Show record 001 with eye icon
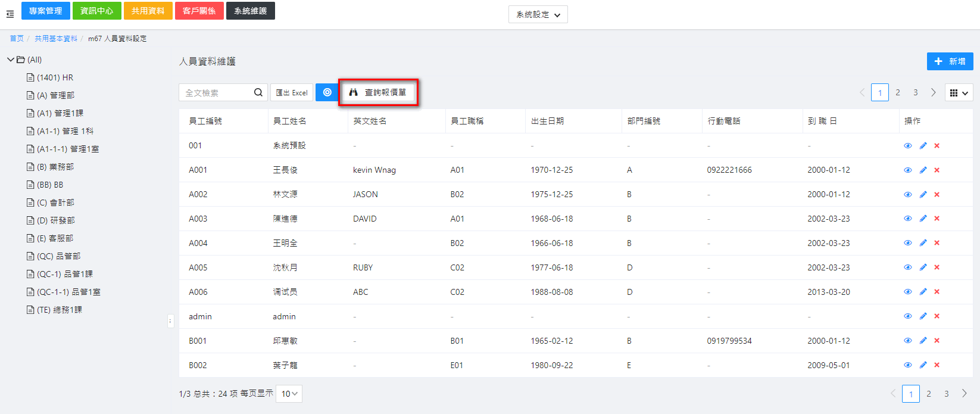This screenshot has width=980, height=414. click(x=907, y=145)
